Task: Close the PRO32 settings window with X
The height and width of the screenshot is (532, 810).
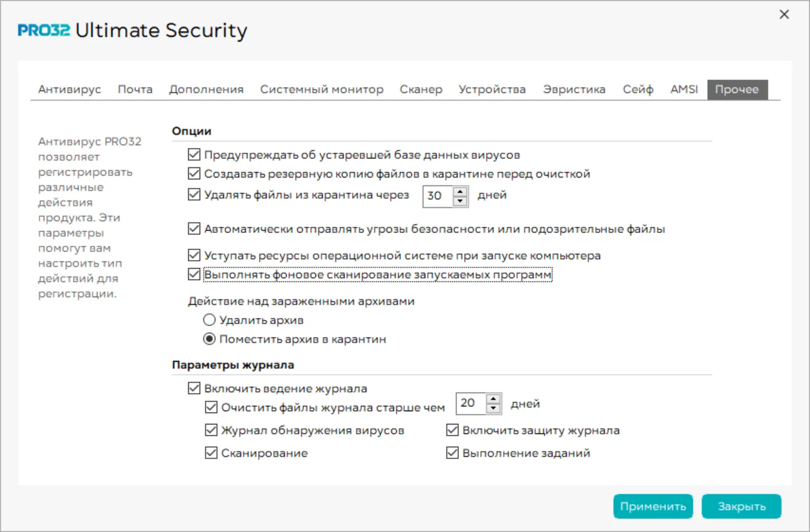Action: coord(784,15)
